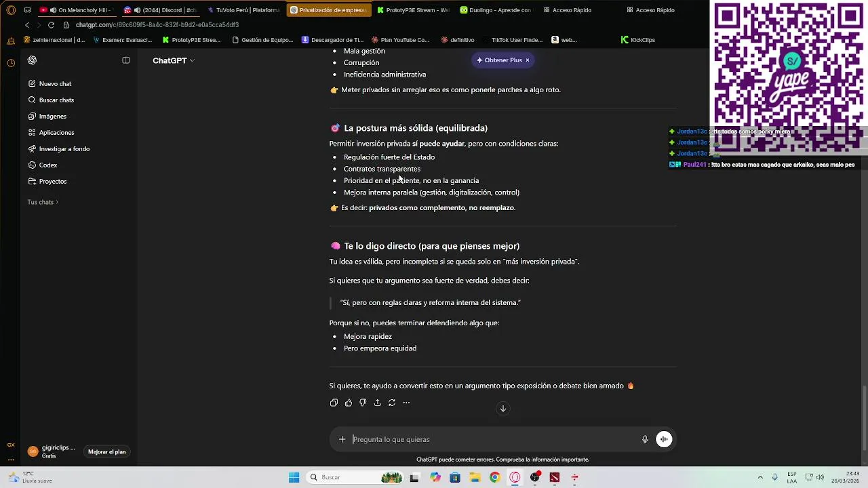Switch to the TuVoto Perú tab
Screen dimensions: 868x488
pyautogui.click(x=244, y=10)
